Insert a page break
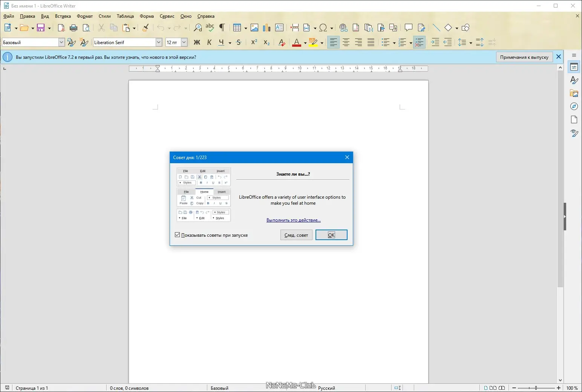This screenshot has width=582, height=392. (x=295, y=28)
